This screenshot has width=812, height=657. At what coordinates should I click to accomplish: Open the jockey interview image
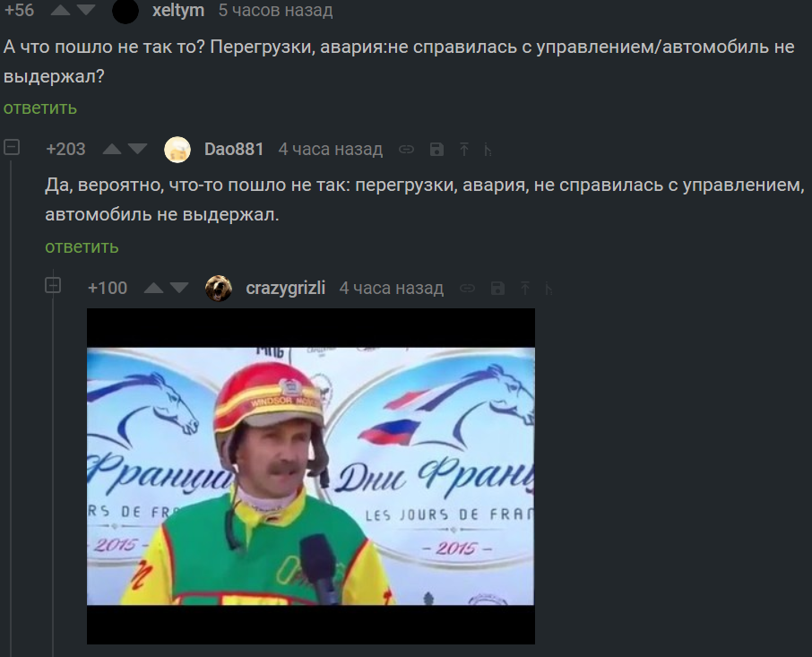point(311,476)
